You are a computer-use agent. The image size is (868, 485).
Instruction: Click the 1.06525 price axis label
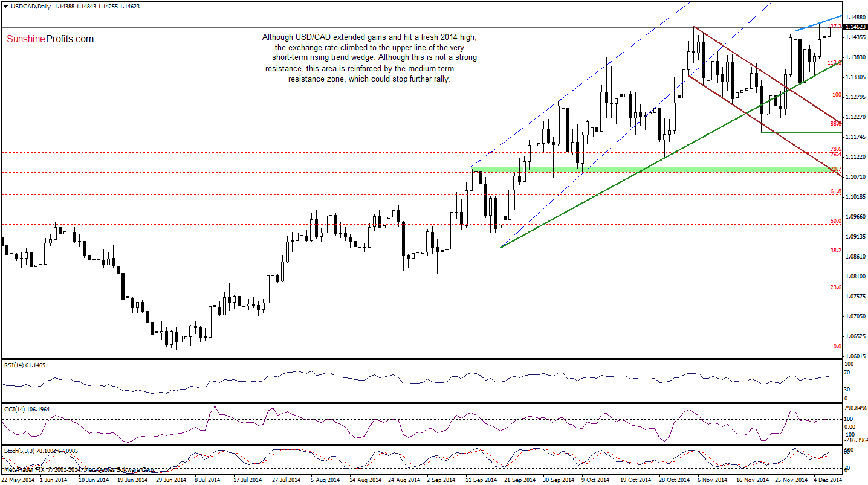(x=855, y=336)
